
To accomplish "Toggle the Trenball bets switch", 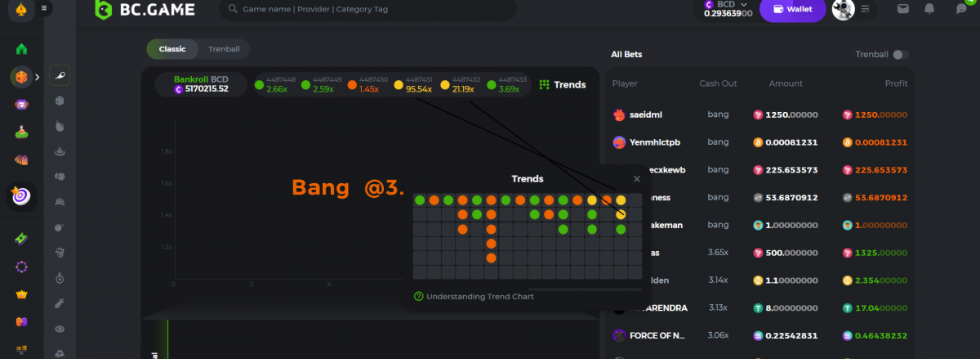I will pos(900,55).
